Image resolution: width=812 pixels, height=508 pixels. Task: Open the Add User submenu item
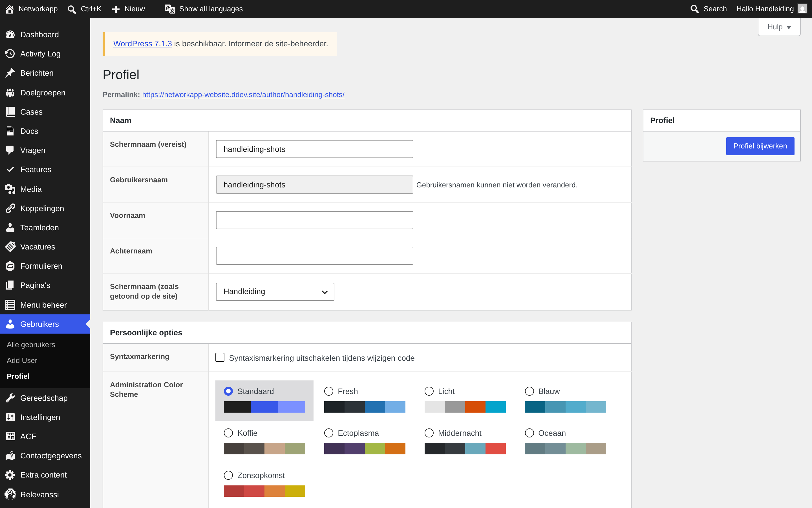click(22, 360)
